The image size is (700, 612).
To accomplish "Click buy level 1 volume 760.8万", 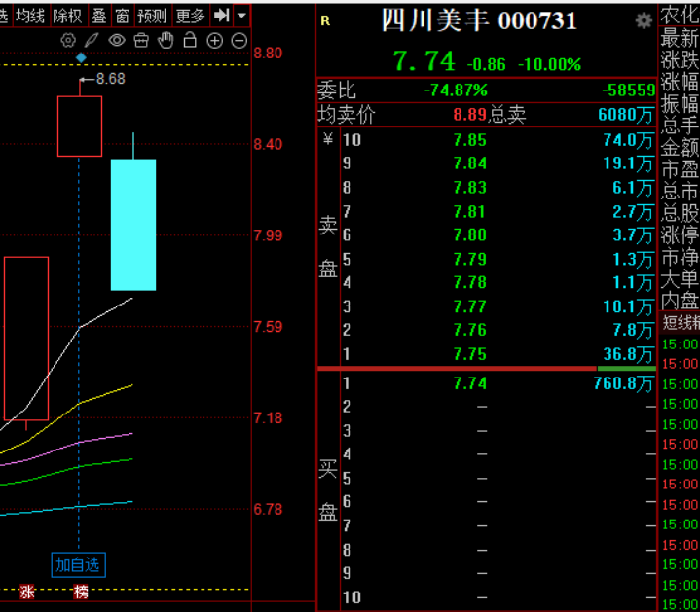I will (624, 383).
